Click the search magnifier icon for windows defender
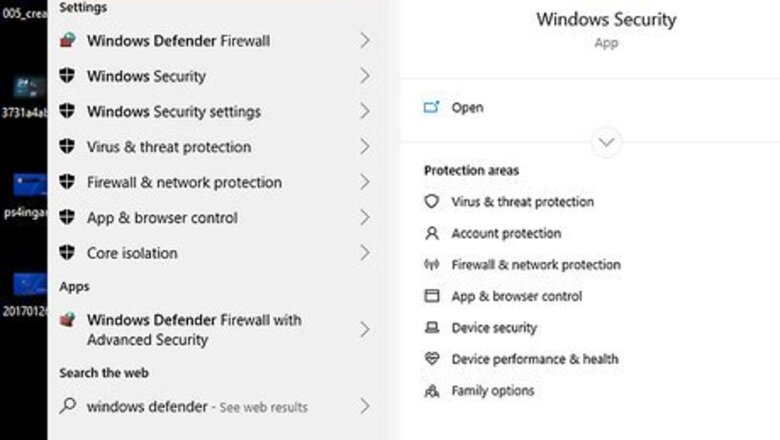The height and width of the screenshot is (440, 780). pos(68,406)
